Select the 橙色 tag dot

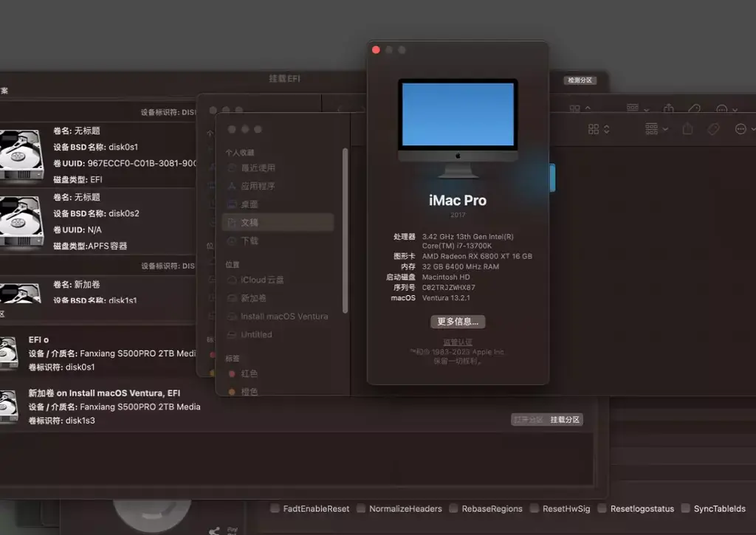(232, 392)
